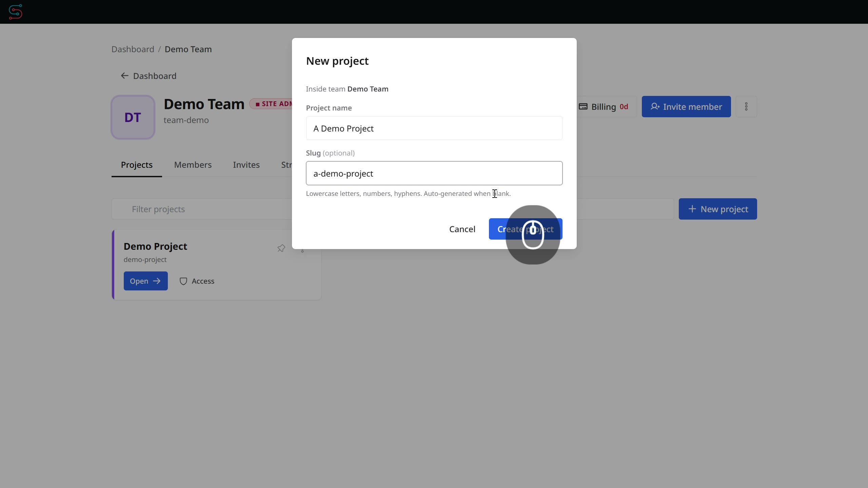Cancel the New project dialog

(x=462, y=229)
